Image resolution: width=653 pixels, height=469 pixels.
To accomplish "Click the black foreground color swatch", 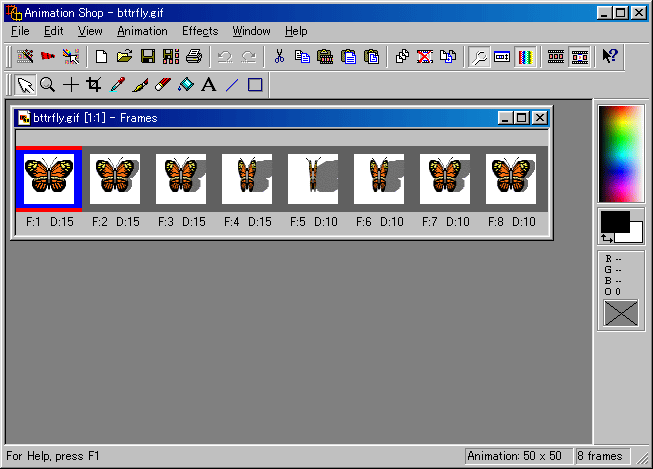I will pyautogui.click(x=615, y=221).
